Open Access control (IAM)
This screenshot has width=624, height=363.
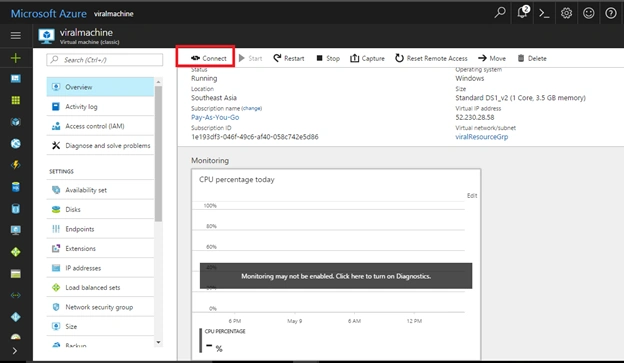point(100,126)
